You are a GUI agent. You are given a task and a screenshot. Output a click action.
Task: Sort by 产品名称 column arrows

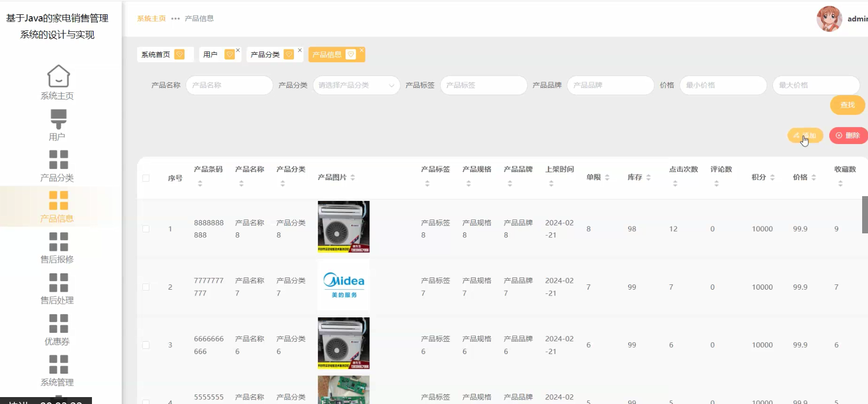[x=241, y=183]
